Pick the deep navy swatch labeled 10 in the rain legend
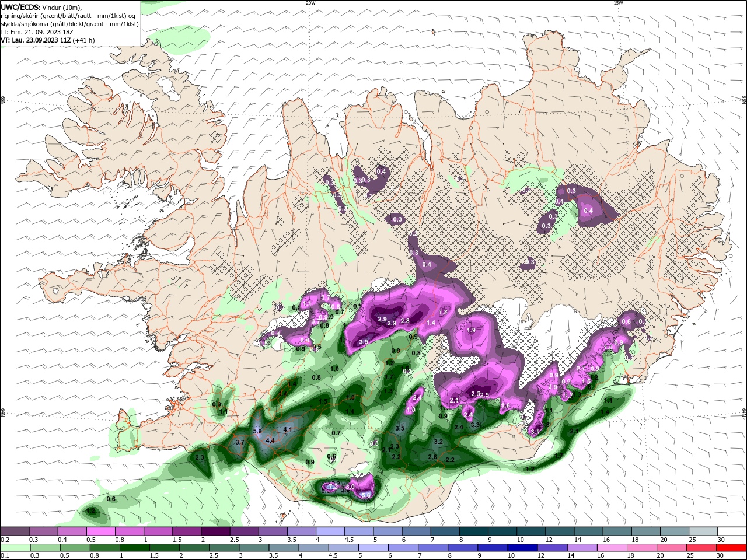Image resolution: width=747 pixels, height=560 pixels. pyautogui.click(x=523, y=548)
